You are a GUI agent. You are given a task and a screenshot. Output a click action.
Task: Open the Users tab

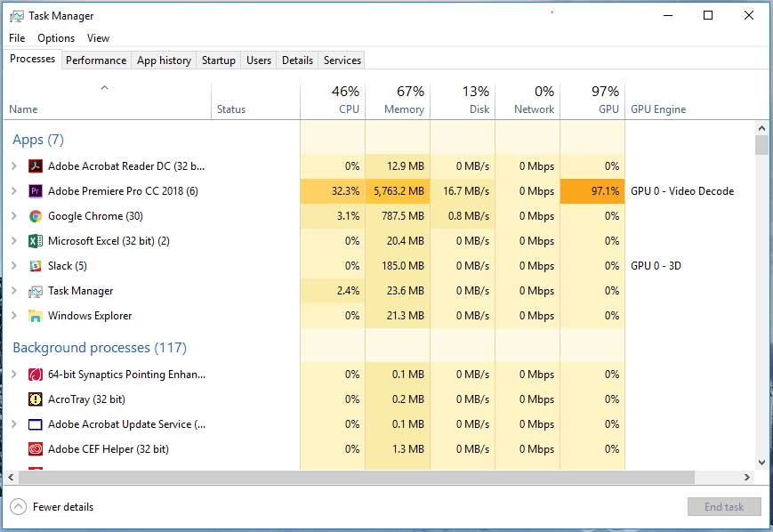click(259, 60)
